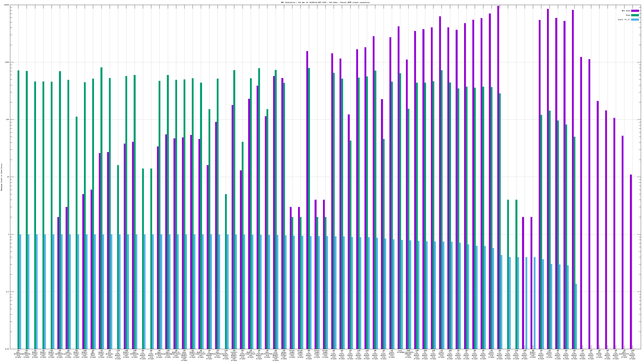Screen dimensions: 644x362
Task: Click the bl.spamcop.net x-axis label
Action: point(109,354)
